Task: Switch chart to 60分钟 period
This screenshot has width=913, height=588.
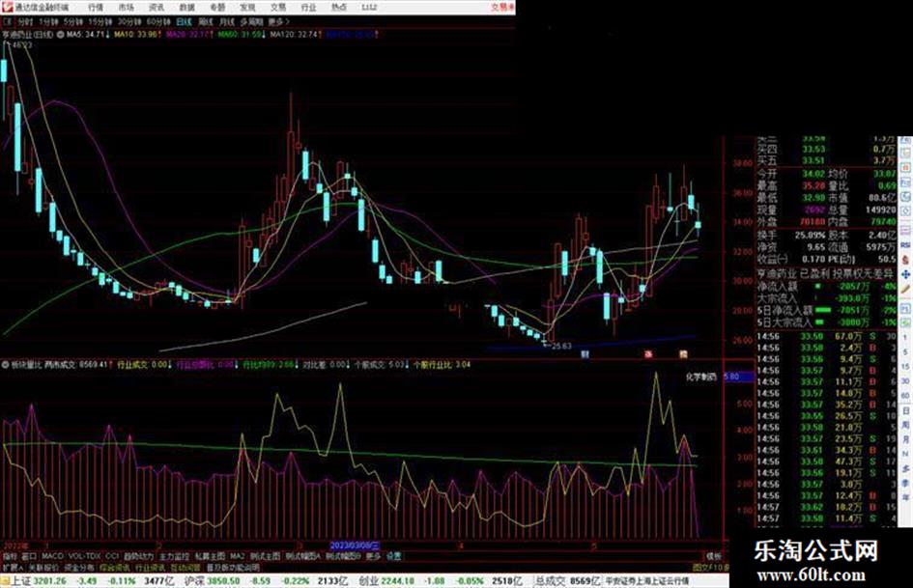Action: (x=157, y=22)
